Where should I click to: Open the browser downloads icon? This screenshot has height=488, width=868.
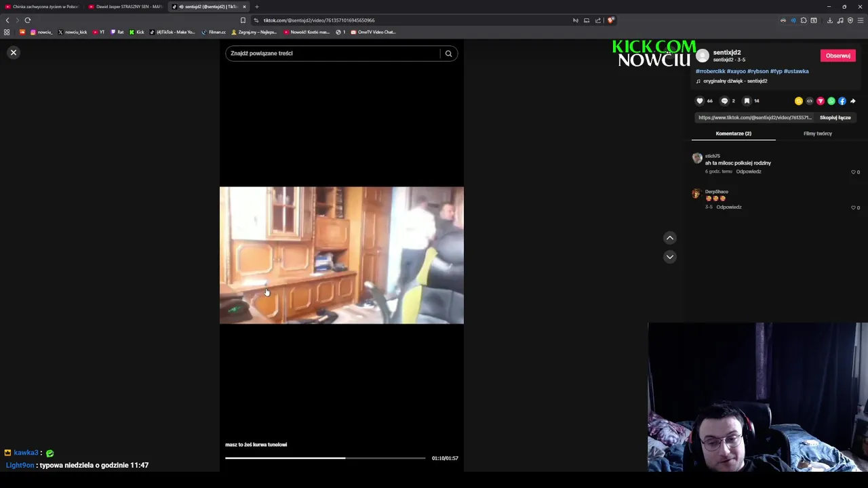point(829,20)
